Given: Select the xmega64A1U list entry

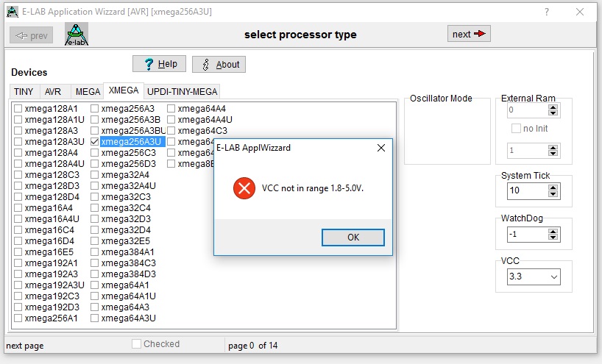Looking at the screenshot, I should coord(128,296).
